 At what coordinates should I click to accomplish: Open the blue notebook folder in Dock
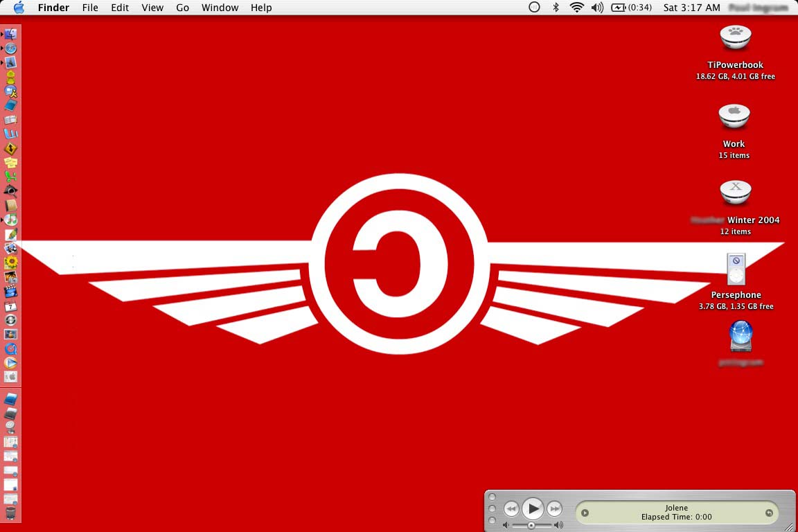pos(10,399)
